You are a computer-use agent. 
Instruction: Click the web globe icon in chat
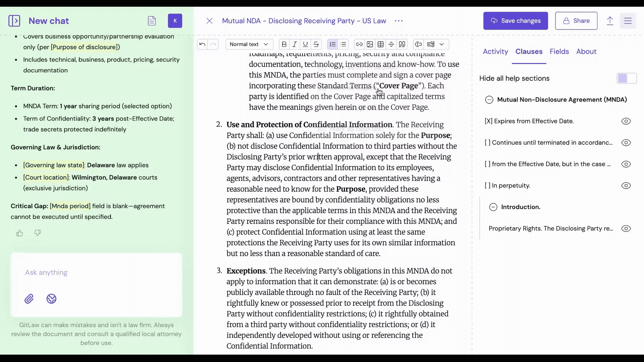pyautogui.click(x=51, y=299)
